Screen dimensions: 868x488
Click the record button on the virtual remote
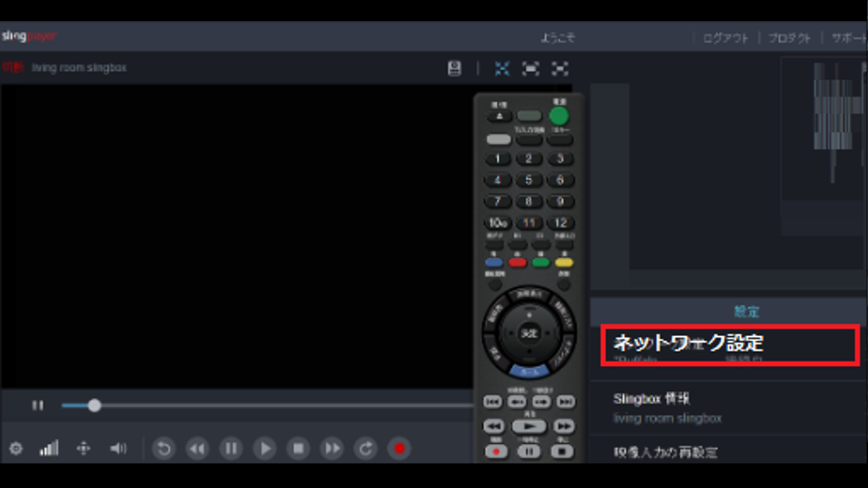pos(496,451)
